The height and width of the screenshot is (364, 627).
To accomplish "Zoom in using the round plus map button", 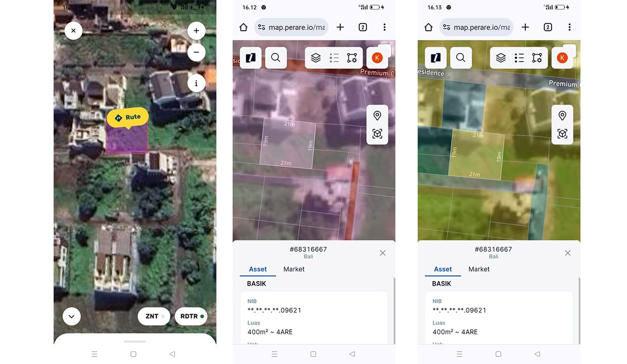I will (x=196, y=31).
